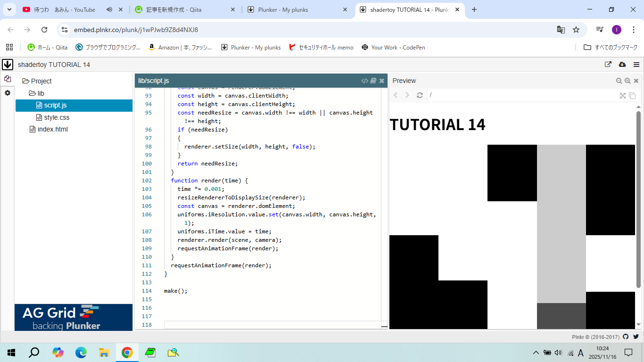644x362 pixels.
Task: Zoom in the Preview pane
Action: tap(627, 81)
